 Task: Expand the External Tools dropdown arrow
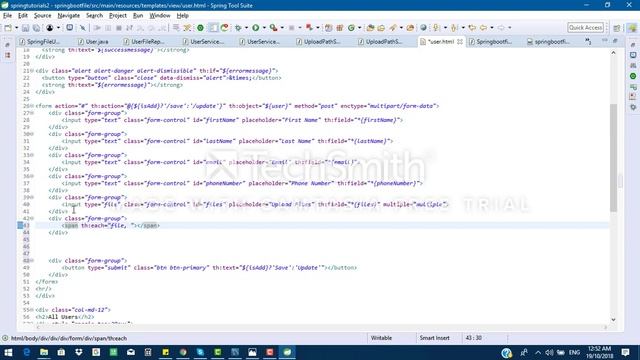click(x=282, y=28)
